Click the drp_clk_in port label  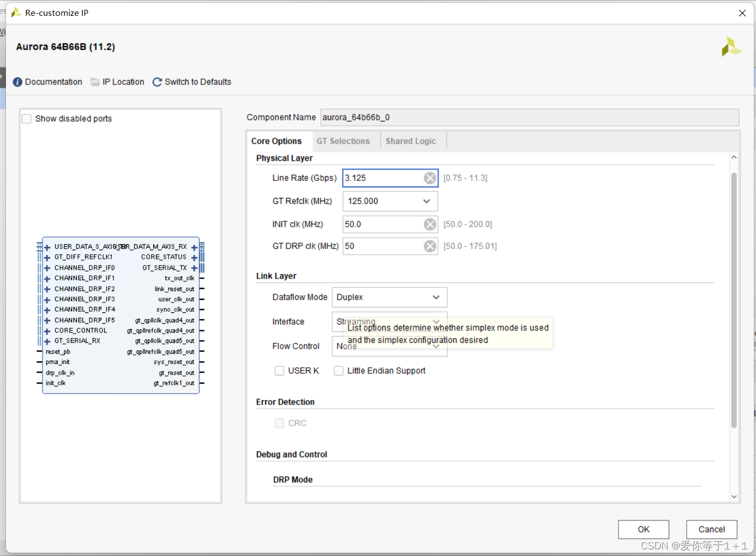click(60, 373)
